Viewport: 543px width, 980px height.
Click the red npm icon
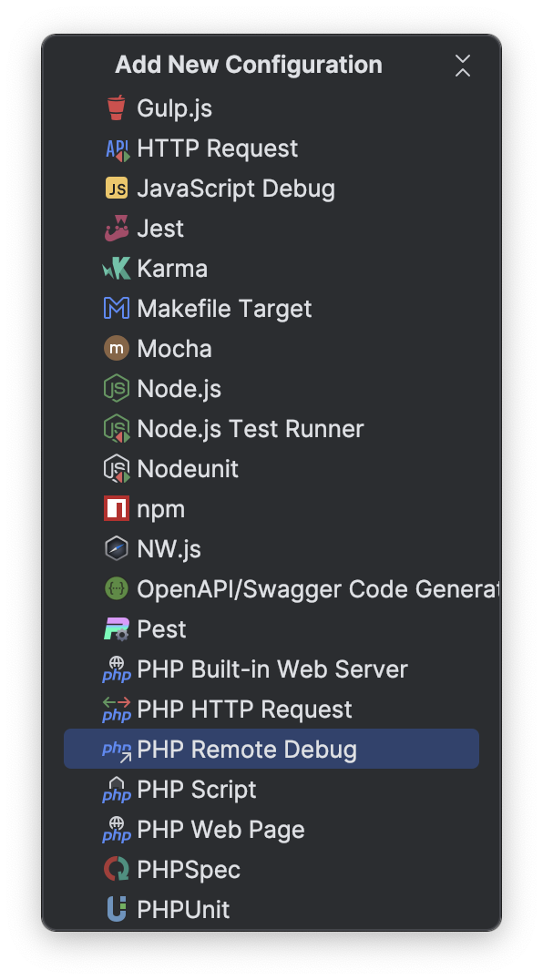(117, 508)
